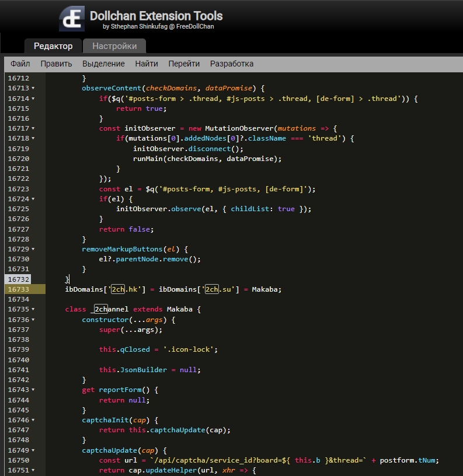The image size is (463, 476).
Task: Collapse the code fold at line 16717
Action: pyautogui.click(x=33, y=128)
